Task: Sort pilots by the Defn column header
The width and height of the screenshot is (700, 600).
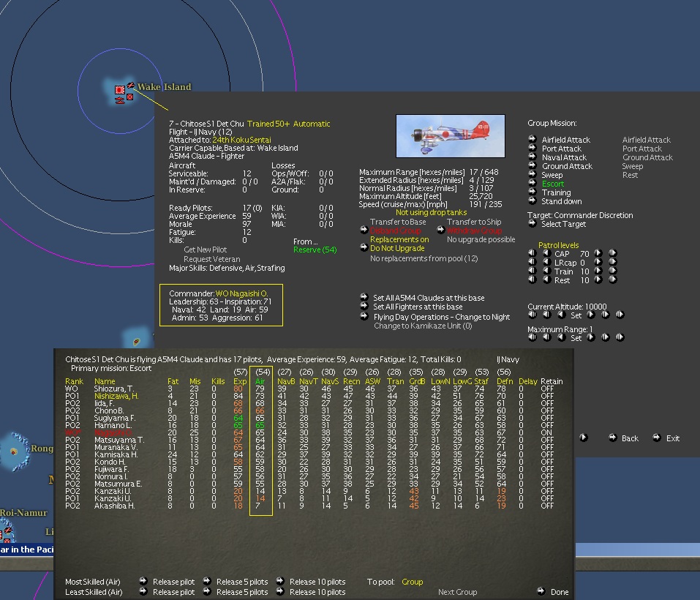Action: [505, 381]
